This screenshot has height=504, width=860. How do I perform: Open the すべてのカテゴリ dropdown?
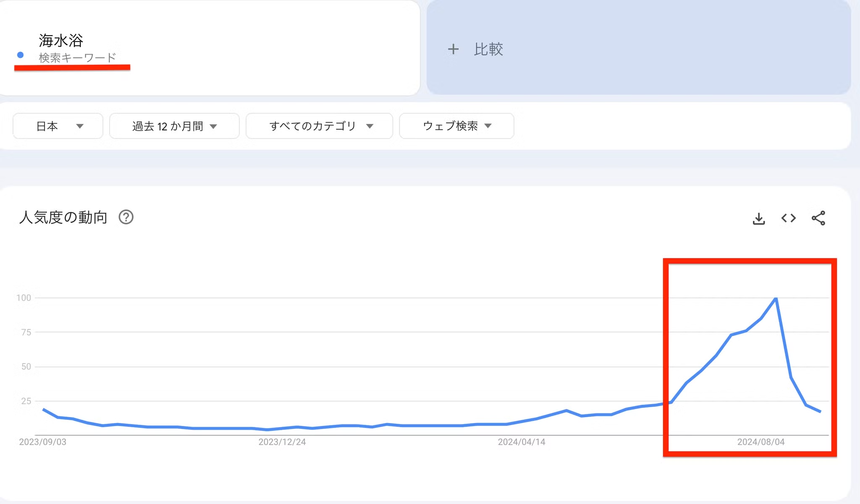coord(319,126)
